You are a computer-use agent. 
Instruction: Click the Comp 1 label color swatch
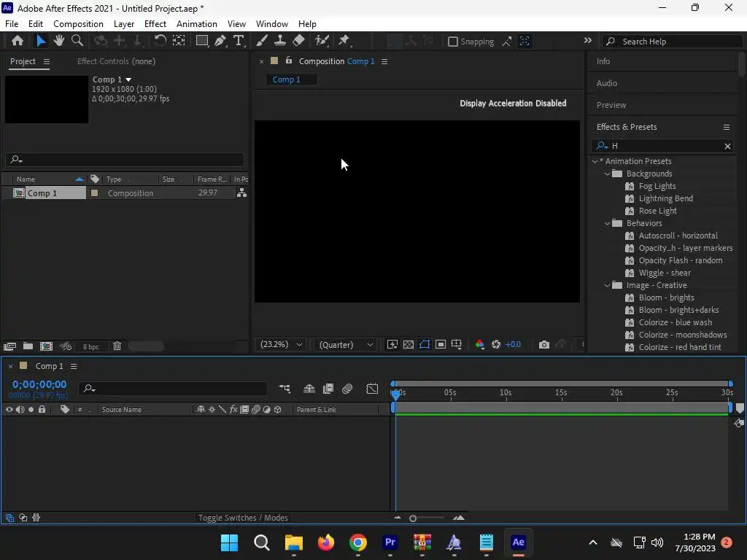click(x=94, y=192)
